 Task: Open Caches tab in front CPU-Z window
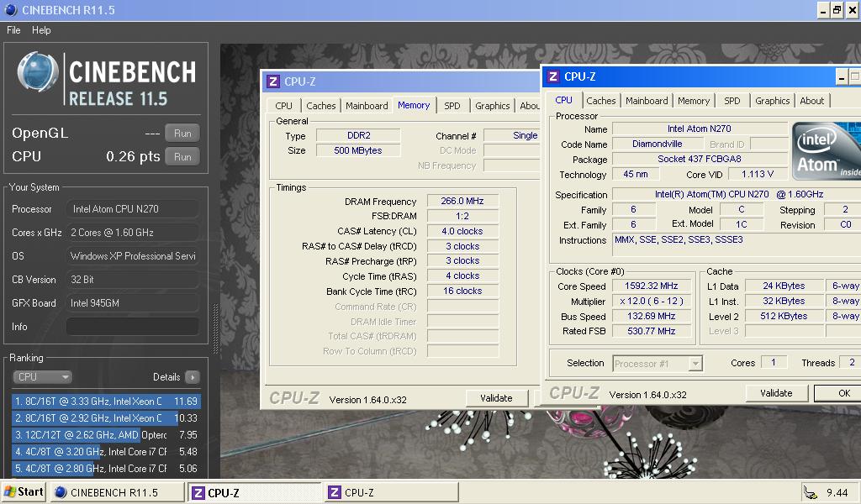click(600, 101)
